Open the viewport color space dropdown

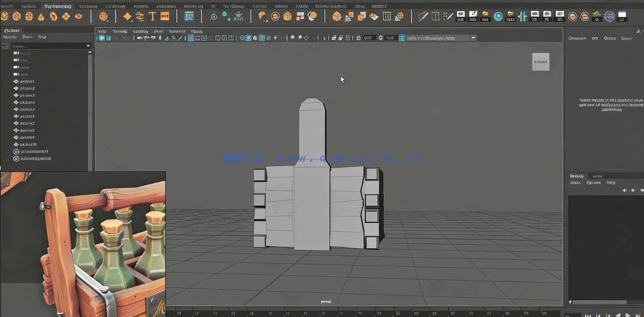[x=473, y=38]
